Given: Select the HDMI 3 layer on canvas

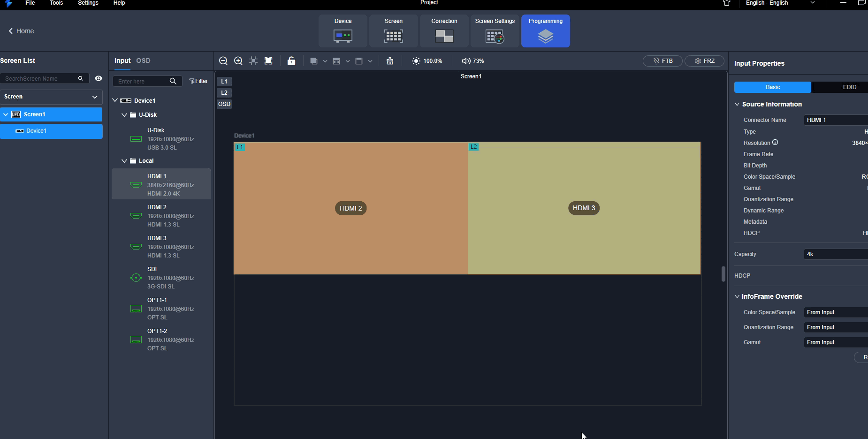Looking at the screenshot, I should pos(584,208).
